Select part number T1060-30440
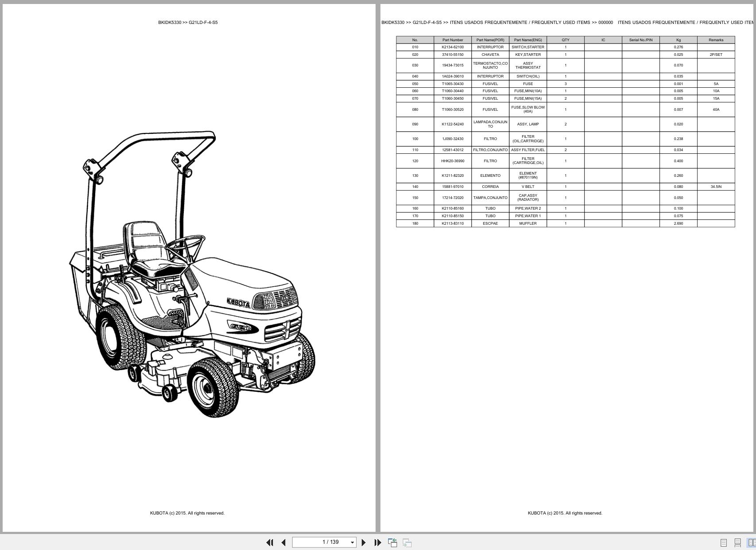This screenshot has width=756, height=550. click(453, 91)
